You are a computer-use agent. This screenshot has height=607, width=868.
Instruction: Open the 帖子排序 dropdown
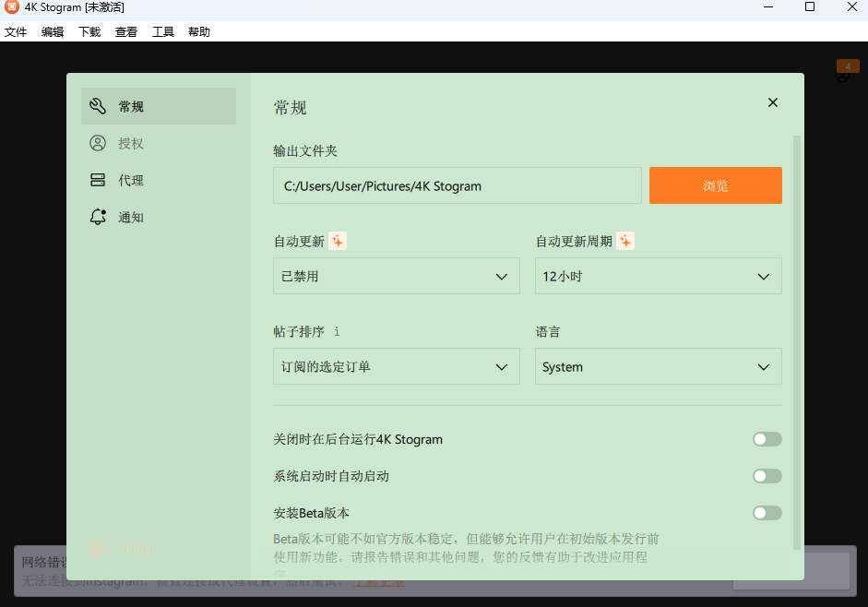pyautogui.click(x=396, y=366)
